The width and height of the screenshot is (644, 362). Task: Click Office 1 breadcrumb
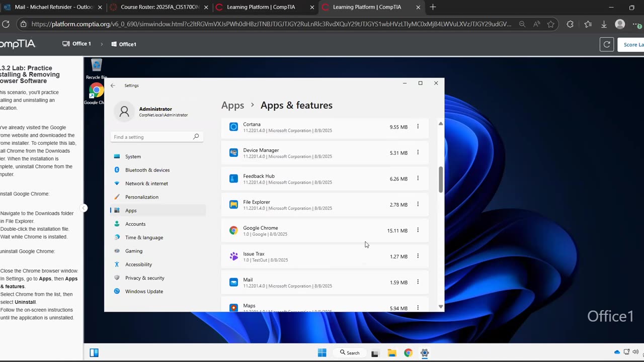(76, 44)
